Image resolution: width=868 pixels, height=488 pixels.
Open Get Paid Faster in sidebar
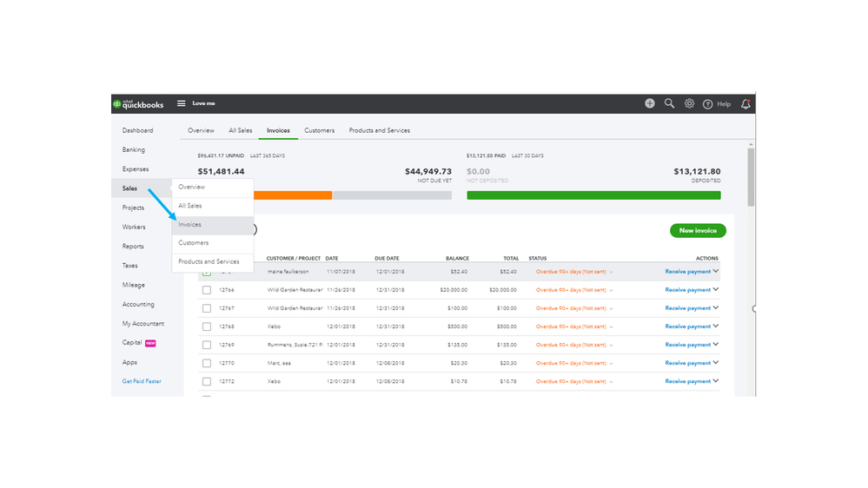coord(142,381)
